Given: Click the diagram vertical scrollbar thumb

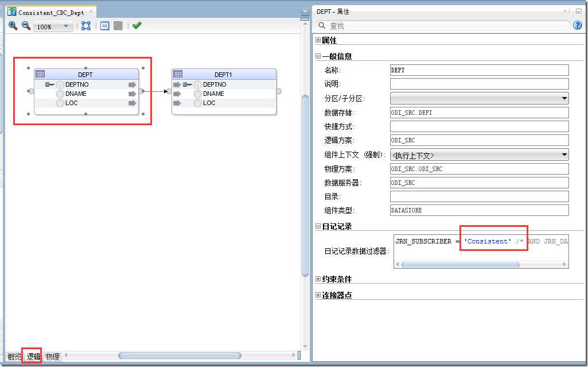Looking at the screenshot, I should (305, 186).
